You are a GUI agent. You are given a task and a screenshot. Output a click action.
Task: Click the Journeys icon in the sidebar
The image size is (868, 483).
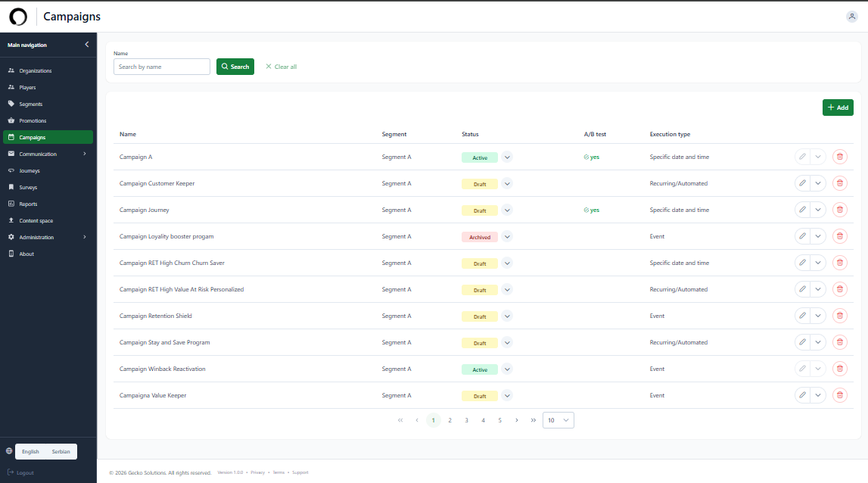(13, 170)
